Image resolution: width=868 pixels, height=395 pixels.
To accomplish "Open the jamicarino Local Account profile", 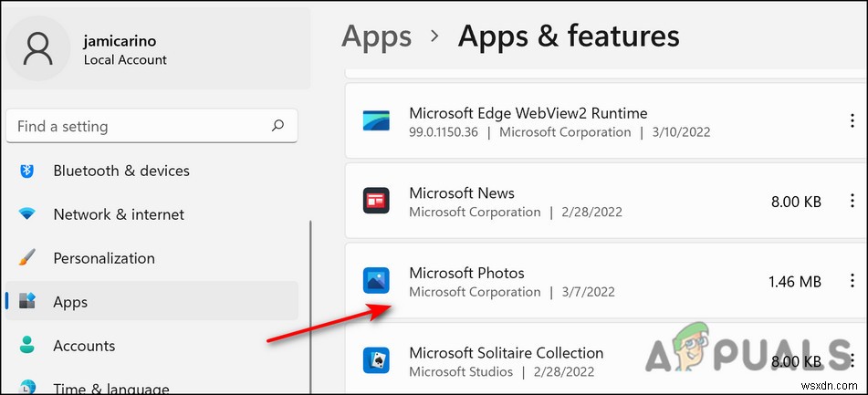I will 125,51.
